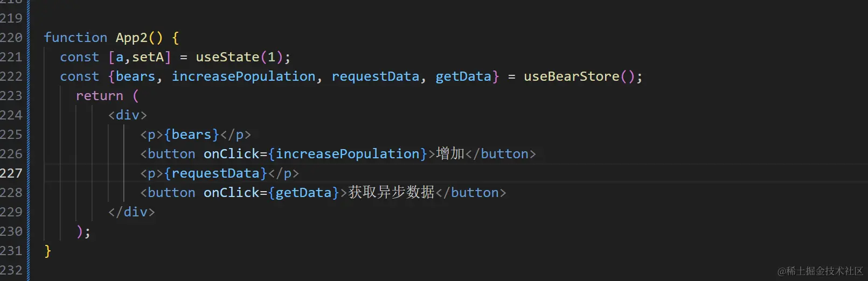Click bears inside the paragraph on line 225

[x=191, y=135]
